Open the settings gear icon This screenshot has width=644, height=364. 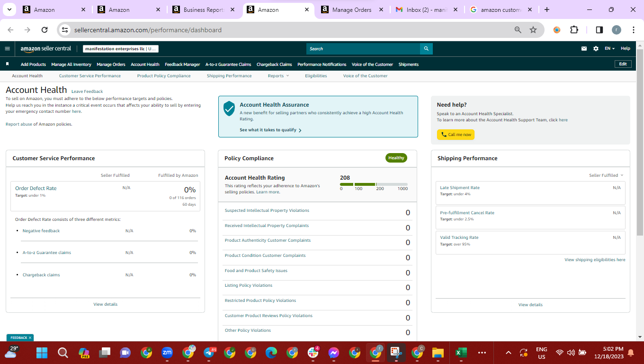[596, 48]
